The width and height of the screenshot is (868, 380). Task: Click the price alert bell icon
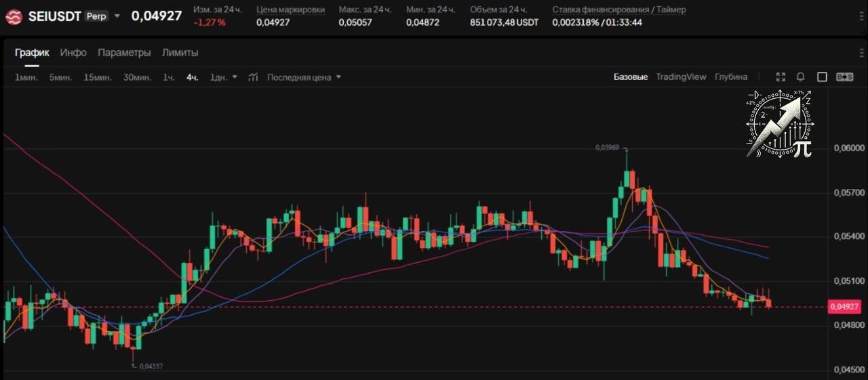click(x=801, y=77)
